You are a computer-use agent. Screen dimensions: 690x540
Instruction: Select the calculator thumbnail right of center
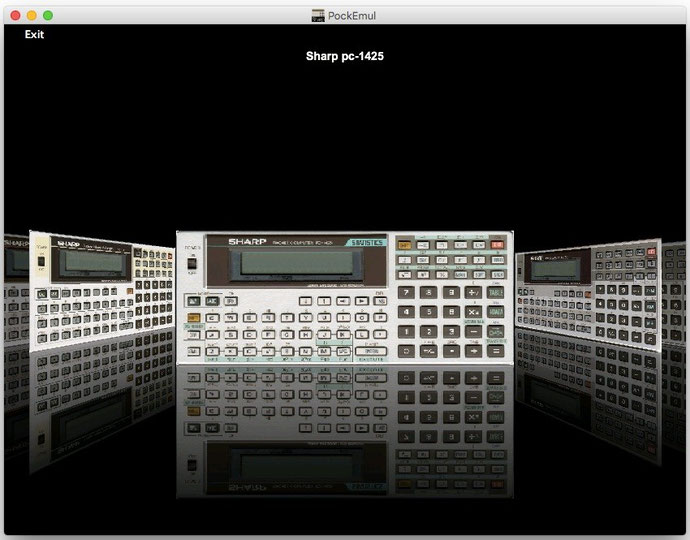[588, 294]
